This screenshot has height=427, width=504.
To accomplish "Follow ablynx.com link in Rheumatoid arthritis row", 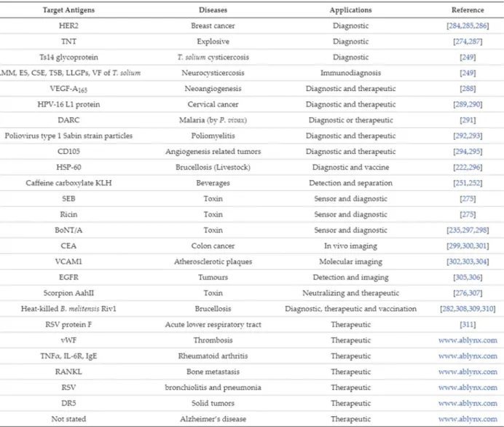I will pos(468,356).
